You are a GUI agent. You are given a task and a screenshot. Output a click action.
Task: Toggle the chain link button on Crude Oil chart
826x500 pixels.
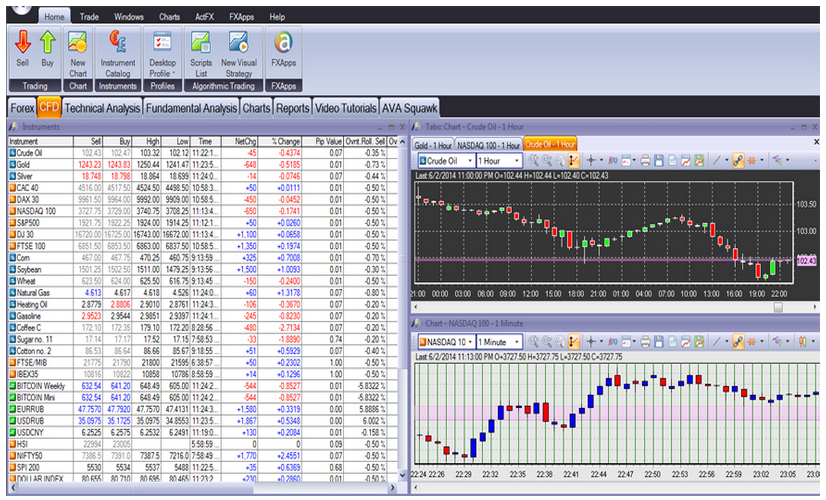[738, 161]
